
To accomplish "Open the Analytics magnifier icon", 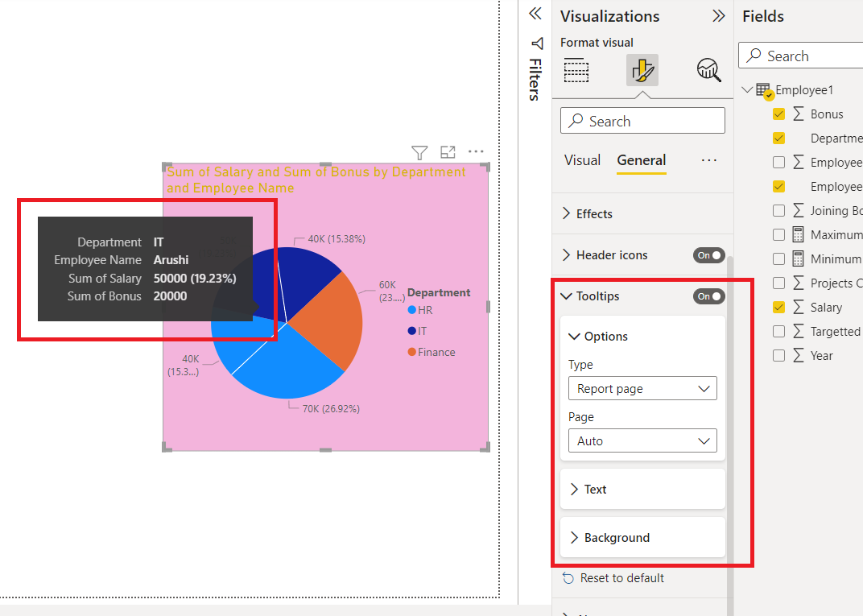I will tap(709, 70).
